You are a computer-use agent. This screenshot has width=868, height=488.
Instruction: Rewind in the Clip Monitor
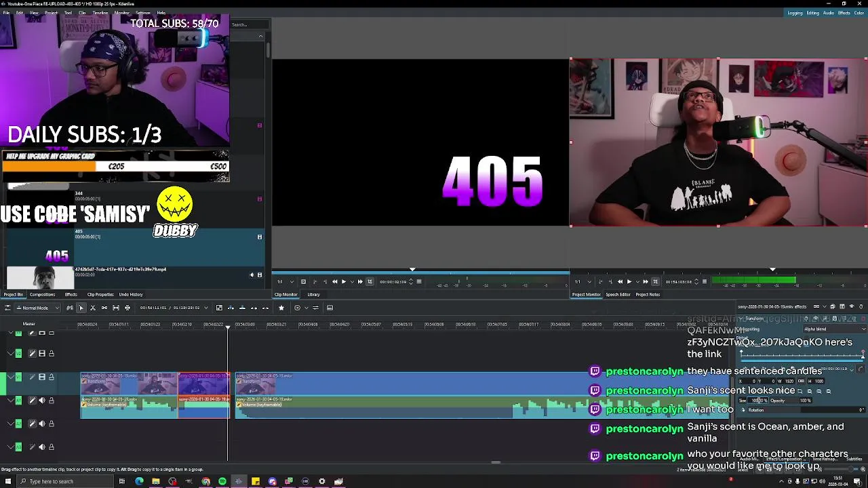click(x=334, y=281)
